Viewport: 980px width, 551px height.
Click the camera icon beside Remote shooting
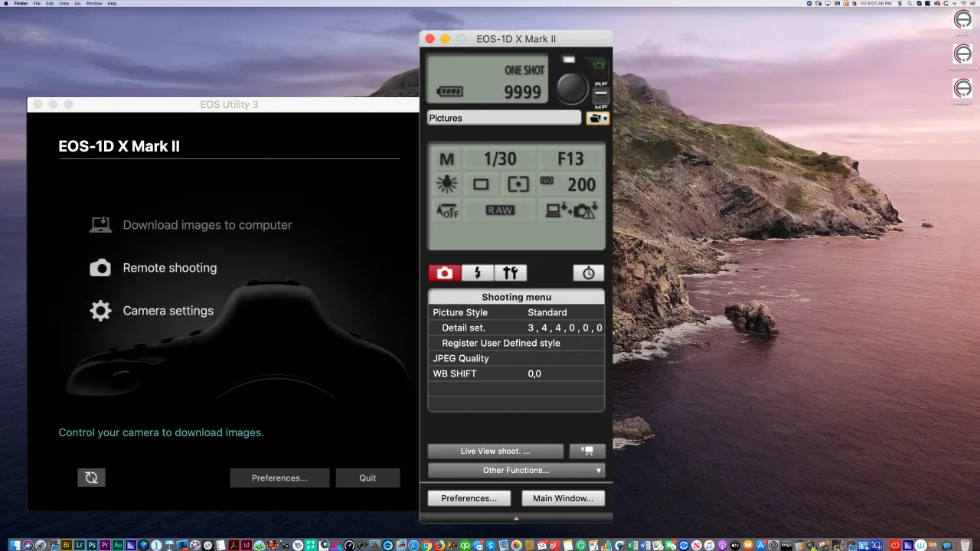pos(100,268)
